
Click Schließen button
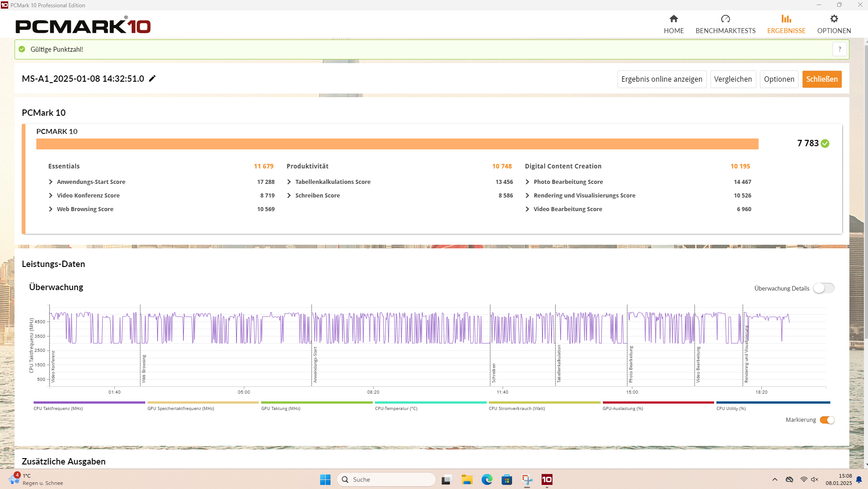tap(822, 79)
